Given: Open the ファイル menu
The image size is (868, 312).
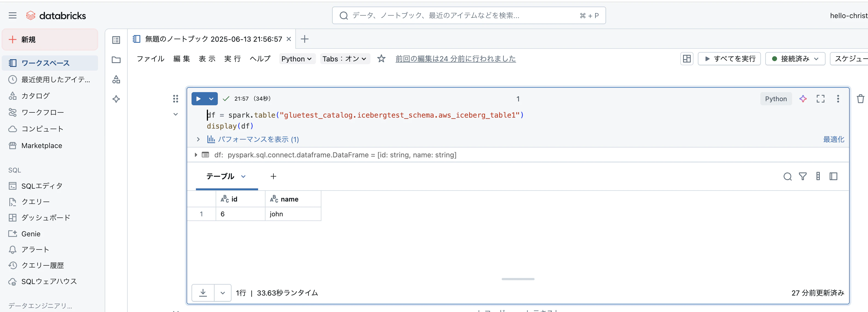Looking at the screenshot, I should (150, 59).
